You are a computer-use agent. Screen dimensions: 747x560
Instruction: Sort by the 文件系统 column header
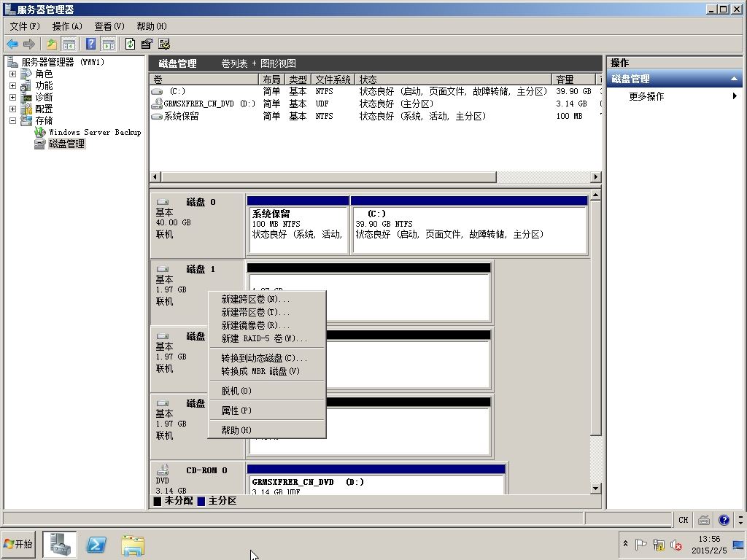pos(333,79)
